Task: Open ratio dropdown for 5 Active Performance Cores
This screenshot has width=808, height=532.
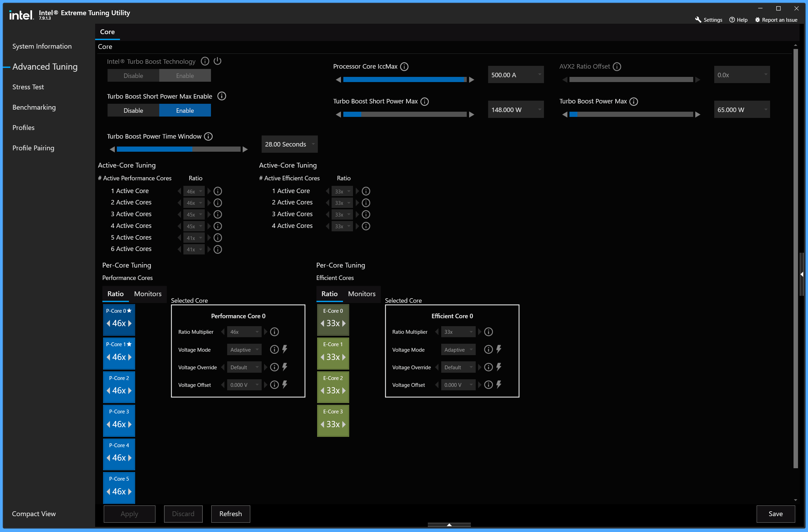Action: point(194,238)
